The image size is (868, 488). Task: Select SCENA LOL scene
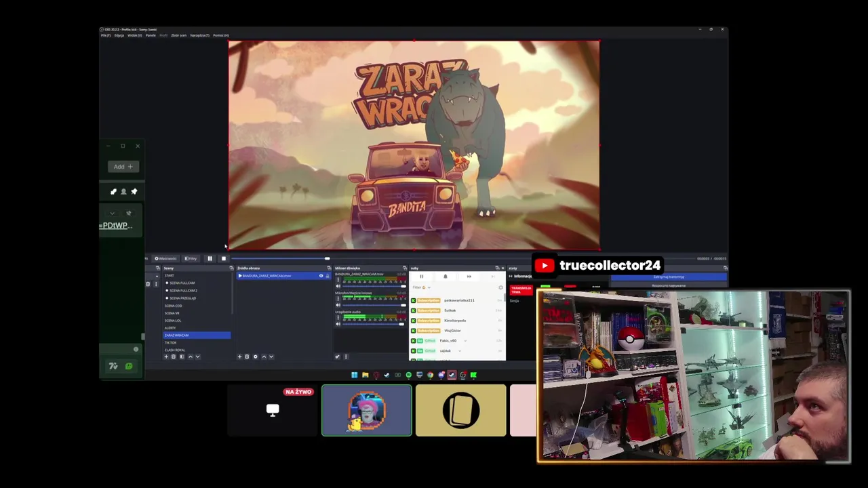point(173,321)
